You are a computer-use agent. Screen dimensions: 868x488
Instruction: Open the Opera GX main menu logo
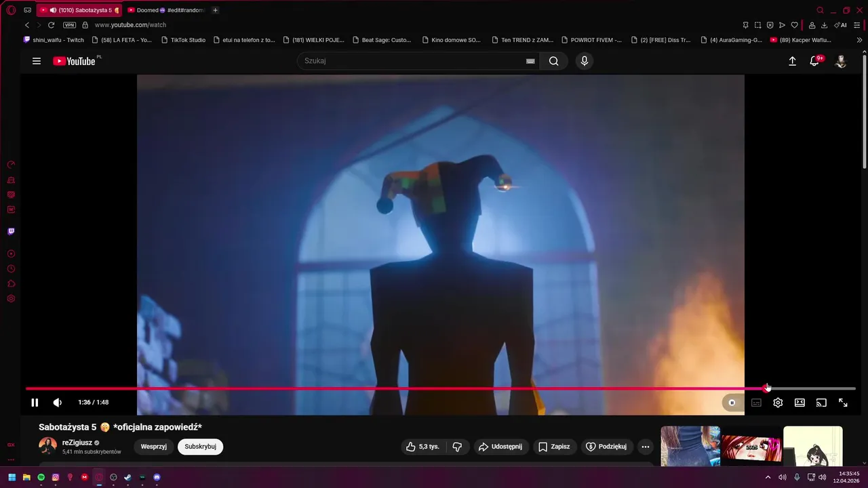pos(11,10)
